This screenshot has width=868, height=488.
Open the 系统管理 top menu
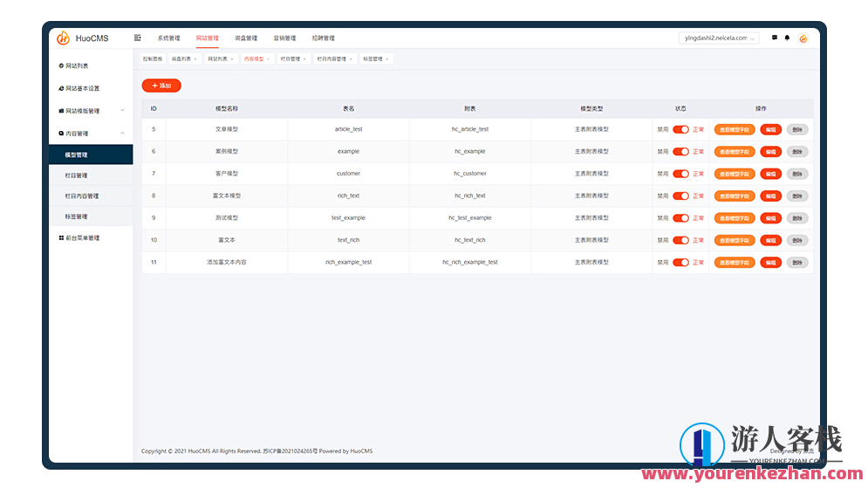pos(169,38)
